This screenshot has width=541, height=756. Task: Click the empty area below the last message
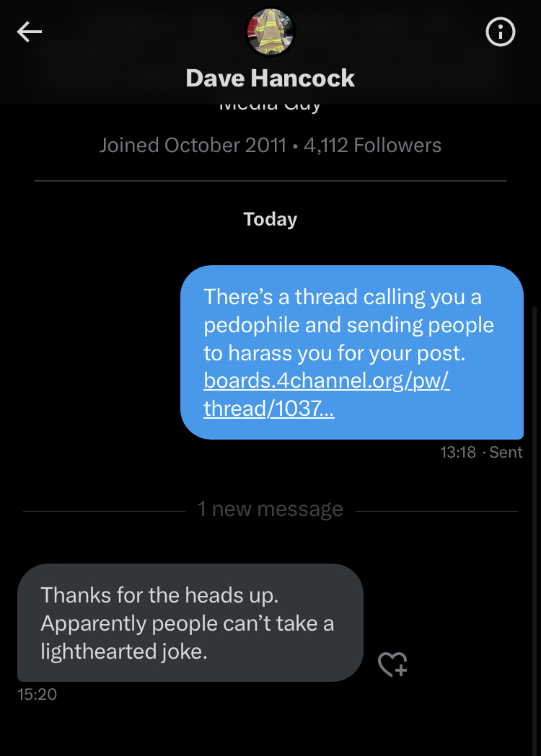pyautogui.click(x=270, y=728)
